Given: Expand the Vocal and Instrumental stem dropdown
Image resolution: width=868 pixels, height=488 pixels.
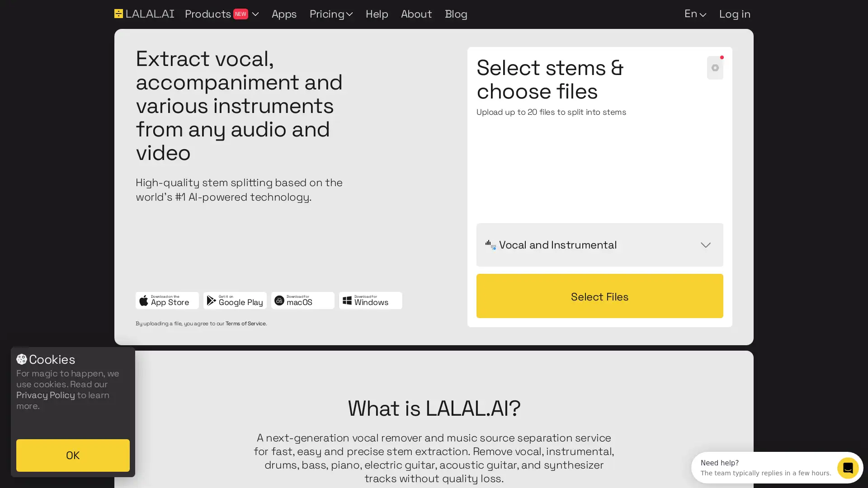Looking at the screenshot, I should click(x=599, y=244).
